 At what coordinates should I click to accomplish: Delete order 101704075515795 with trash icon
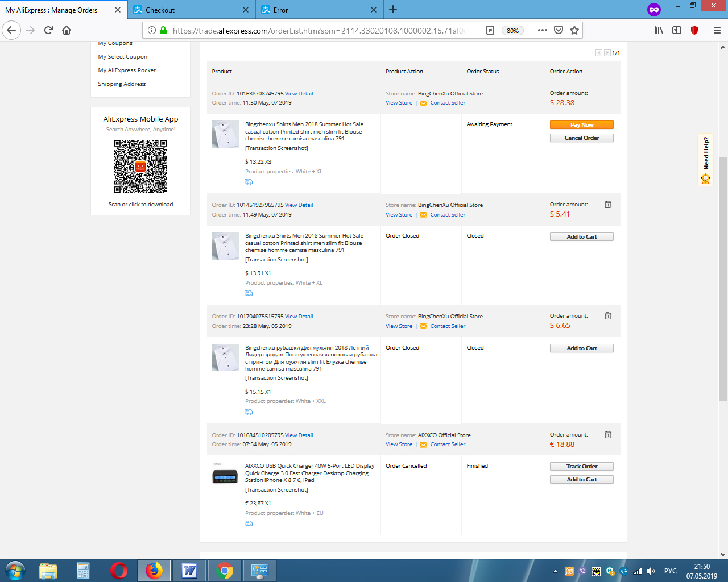607,316
